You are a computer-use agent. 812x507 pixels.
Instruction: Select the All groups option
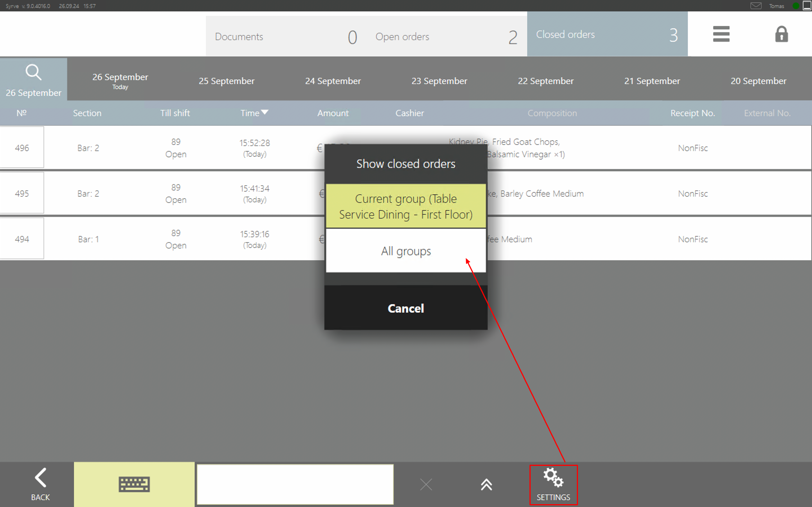tap(406, 251)
